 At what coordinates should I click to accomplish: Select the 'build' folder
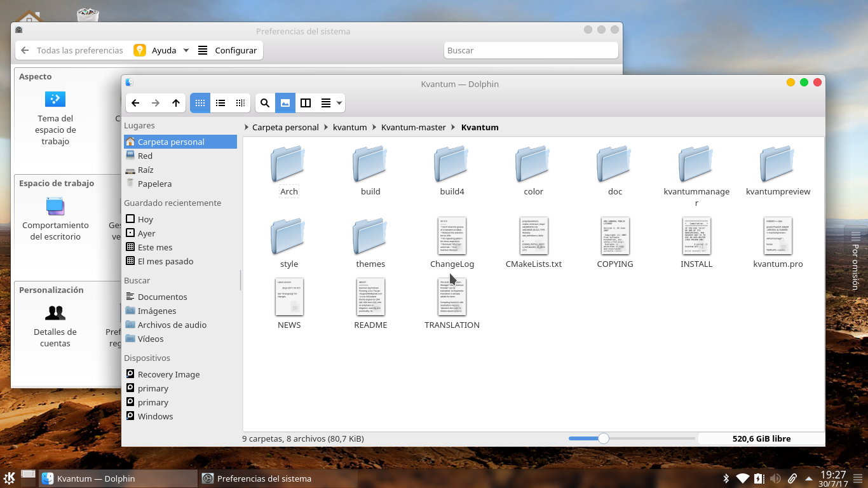(370, 170)
